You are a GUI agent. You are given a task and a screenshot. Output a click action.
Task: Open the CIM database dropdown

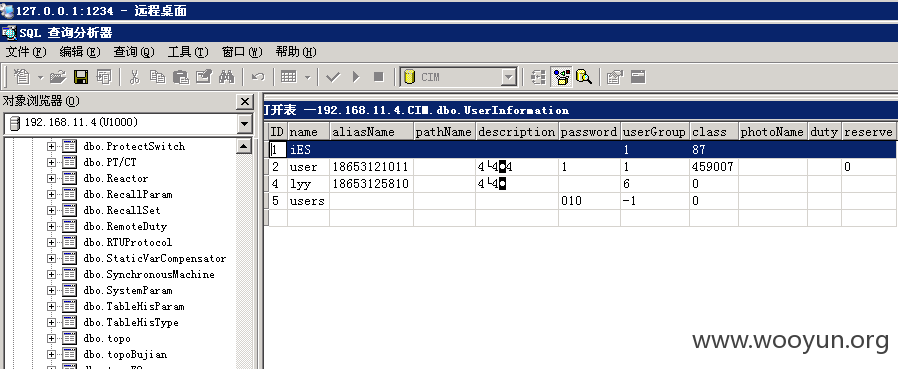[x=508, y=77]
